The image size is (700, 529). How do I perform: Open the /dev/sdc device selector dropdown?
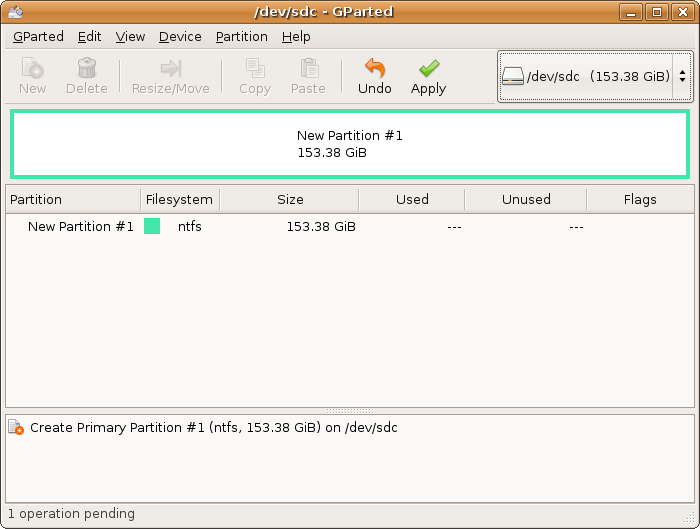point(595,76)
